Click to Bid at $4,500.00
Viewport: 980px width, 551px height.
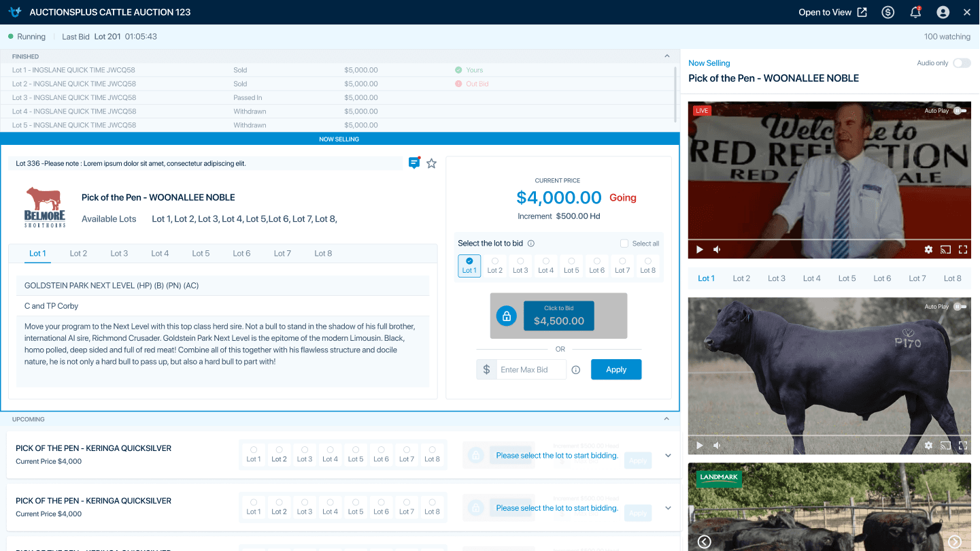(x=559, y=316)
